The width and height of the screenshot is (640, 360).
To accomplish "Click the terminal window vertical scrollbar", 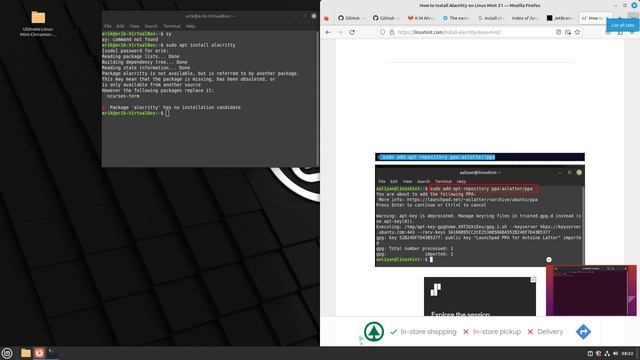I will click(x=318, y=98).
